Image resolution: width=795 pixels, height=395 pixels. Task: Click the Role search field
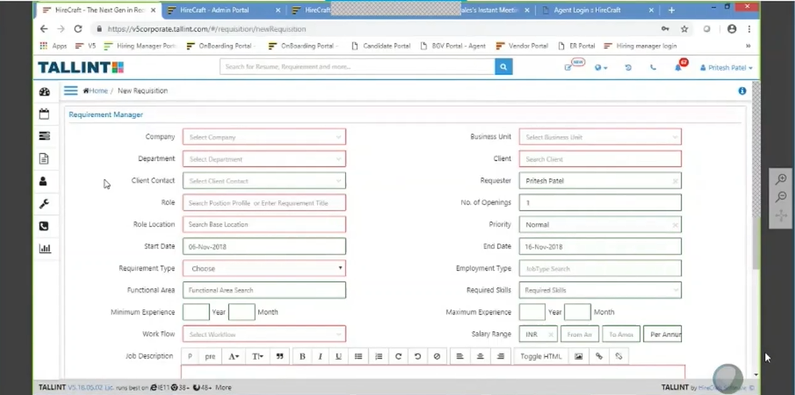(x=264, y=203)
